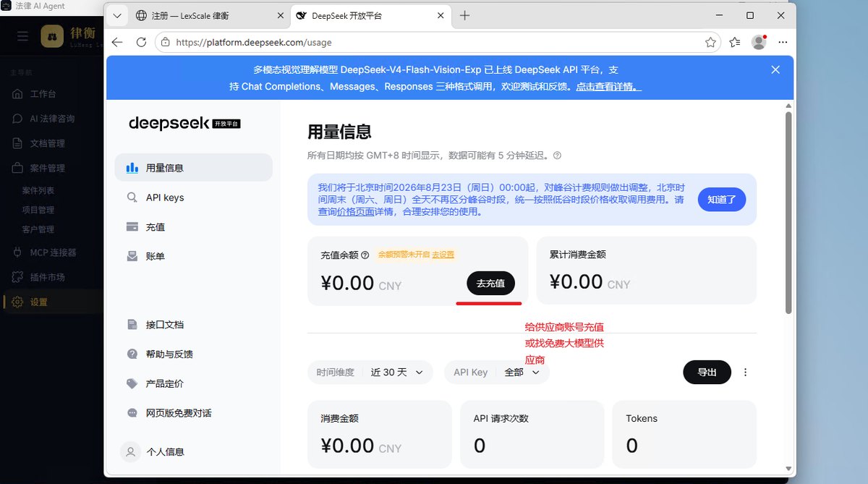Close the blue announcement banner
Viewport: 868px width, 484px height.
[x=775, y=69]
